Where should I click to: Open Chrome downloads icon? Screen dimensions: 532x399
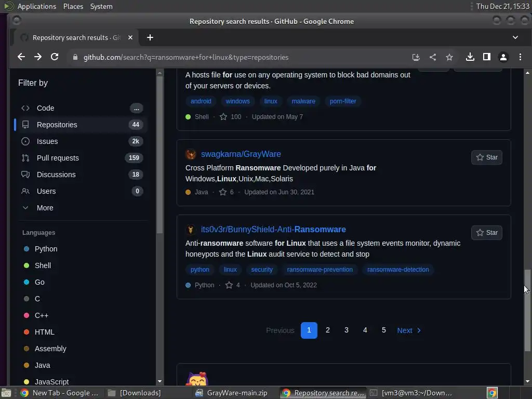click(x=470, y=57)
